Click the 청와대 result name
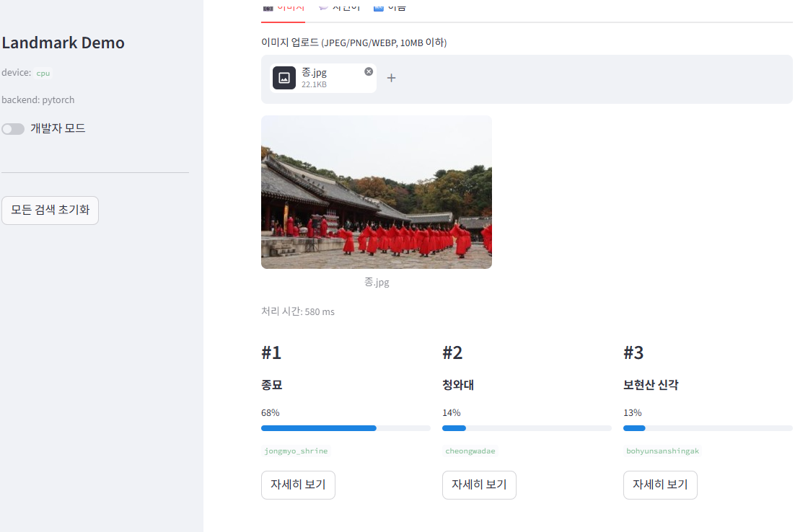This screenshot has width=808, height=532. 458,385
